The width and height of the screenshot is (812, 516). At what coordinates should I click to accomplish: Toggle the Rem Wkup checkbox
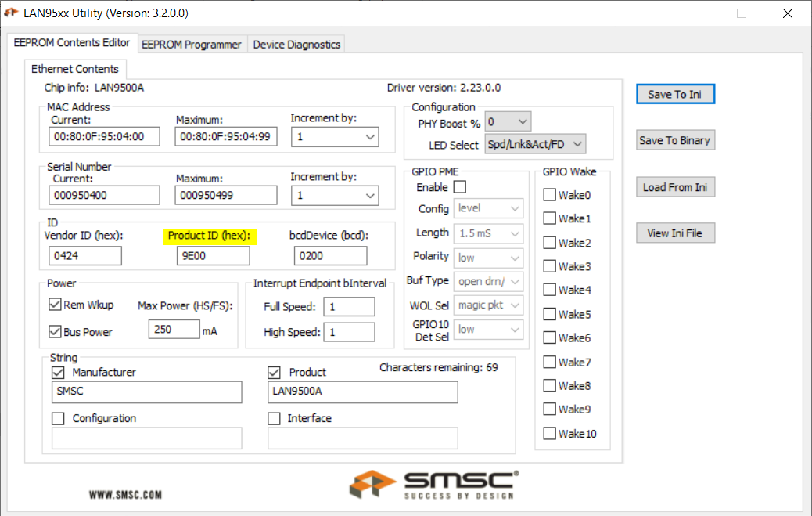pyautogui.click(x=55, y=305)
